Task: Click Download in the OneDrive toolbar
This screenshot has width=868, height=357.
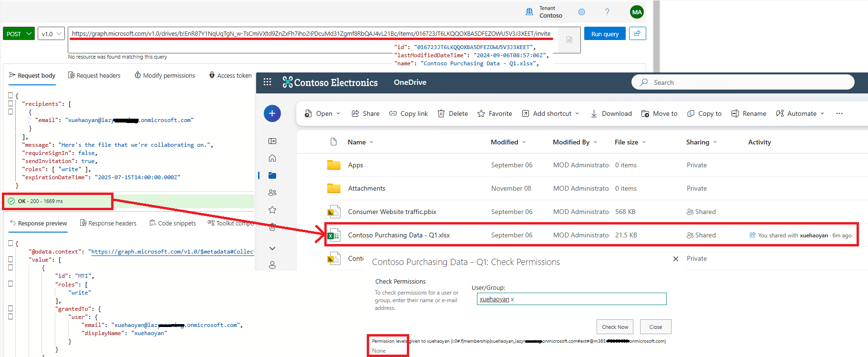Action: point(611,113)
